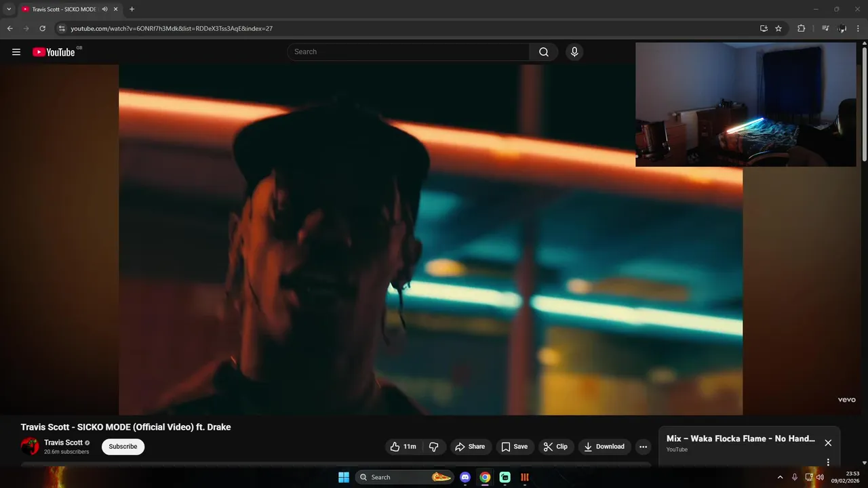Image resolution: width=868 pixels, height=488 pixels.
Task: Click the YouTube search magnifier button
Action: point(544,52)
